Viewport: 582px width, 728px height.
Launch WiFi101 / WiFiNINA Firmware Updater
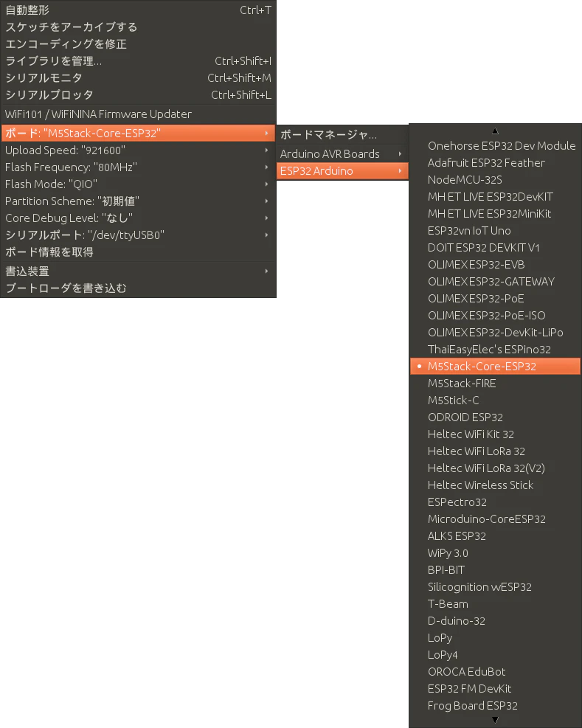(x=138, y=114)
